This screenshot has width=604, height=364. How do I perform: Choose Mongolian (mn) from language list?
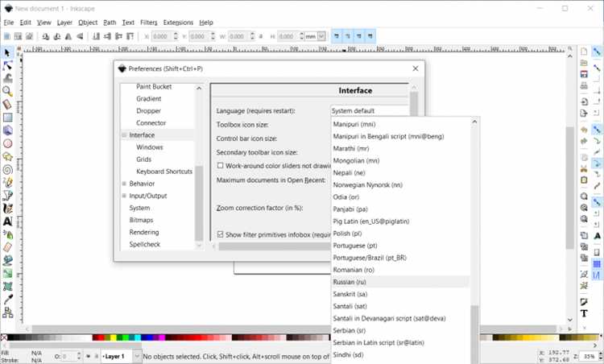point(400,160)
